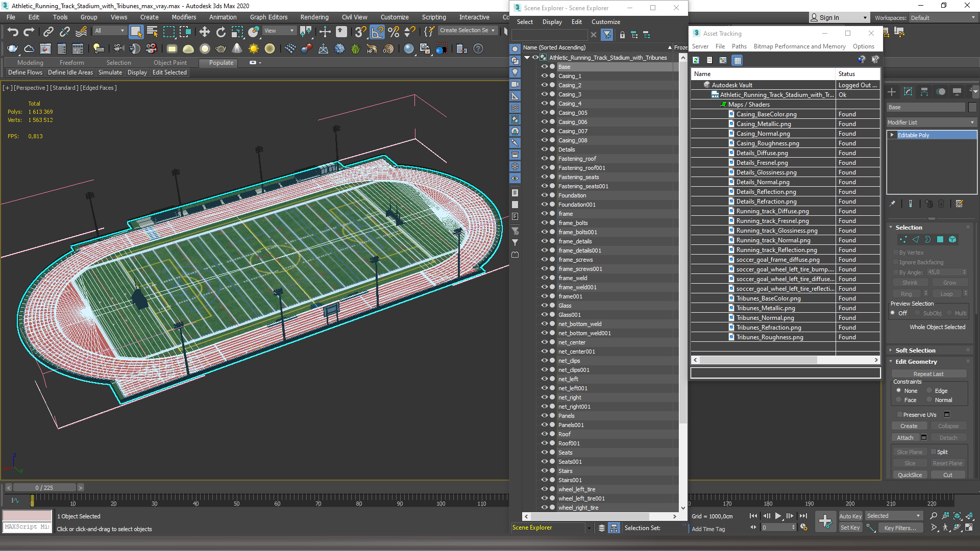Select the Rotate tool
The height and width of the screenshot is (551, 980).
coord(220,32)
